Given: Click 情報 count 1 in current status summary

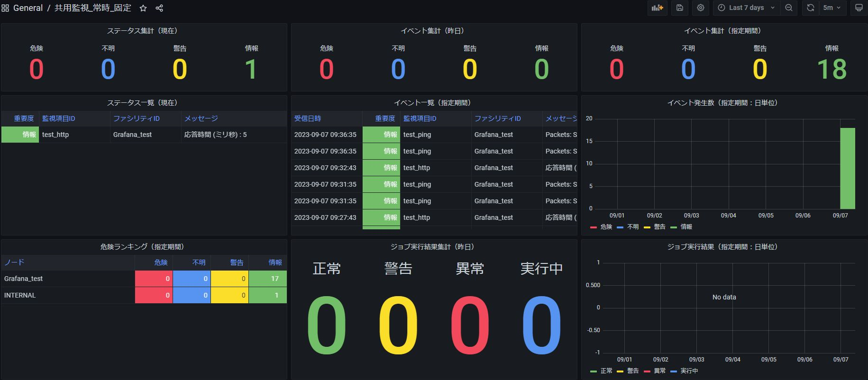Looking at the screenshot, I should [x=251, y=69].
